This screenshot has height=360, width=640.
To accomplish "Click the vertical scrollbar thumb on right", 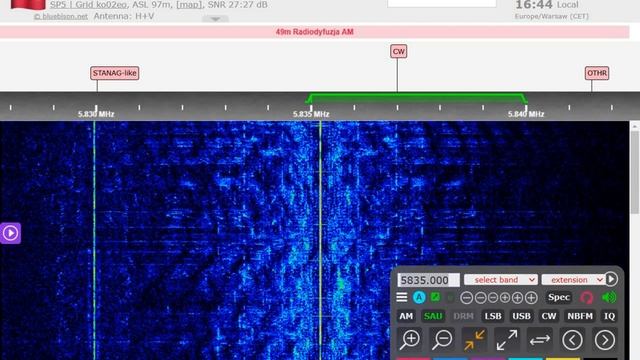I will pos(635,171).
